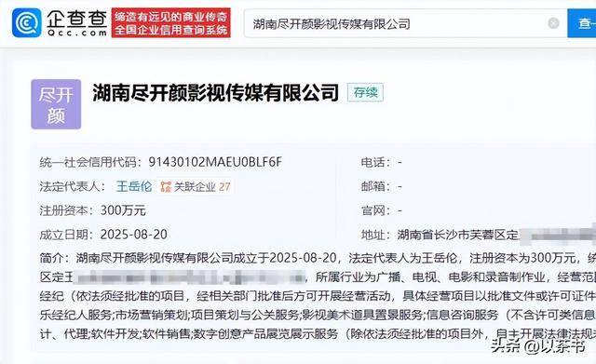Image resolution: width=596 pixels, height=364 pixels.
Task: Select the 湖南省长沙市芙蓉区 address text
Action: click(457, 235)
